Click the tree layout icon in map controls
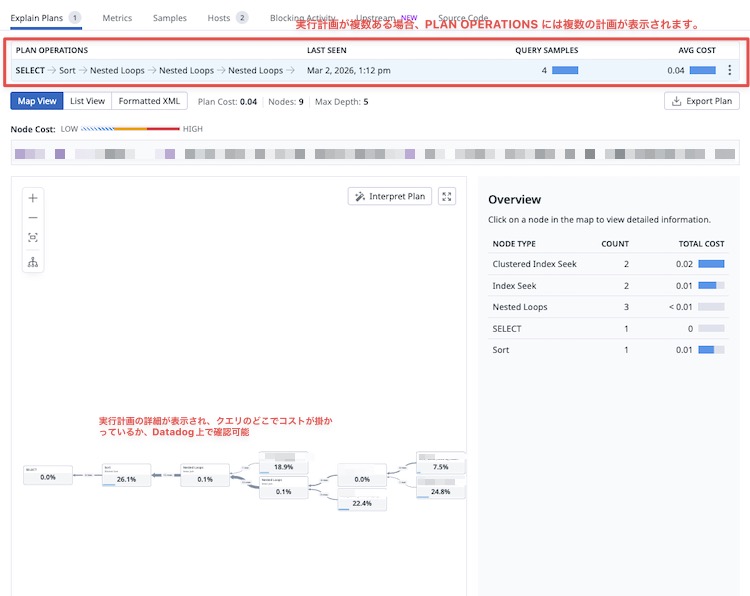The height and width of the screenshot is (596, 750). click(x=33, y=262)
